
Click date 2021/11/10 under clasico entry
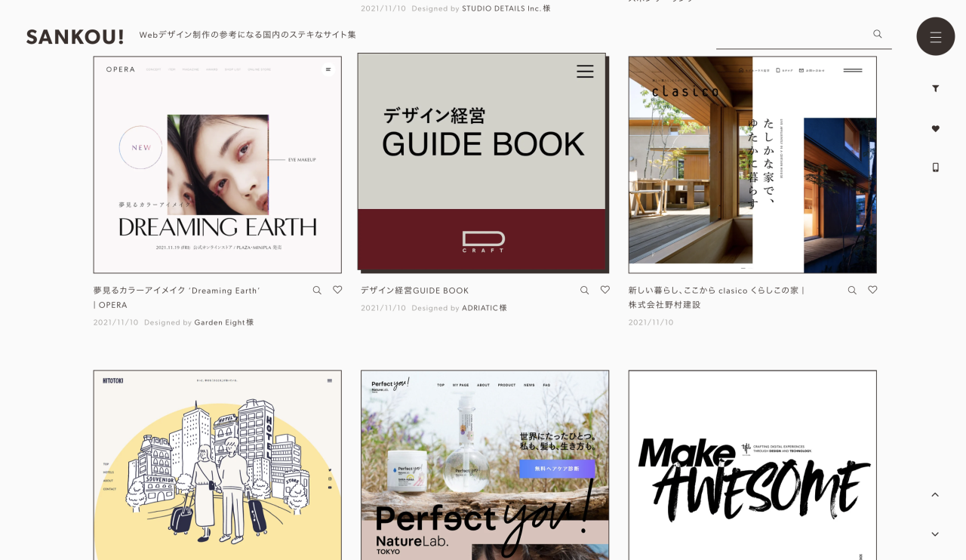click(651, 322)
